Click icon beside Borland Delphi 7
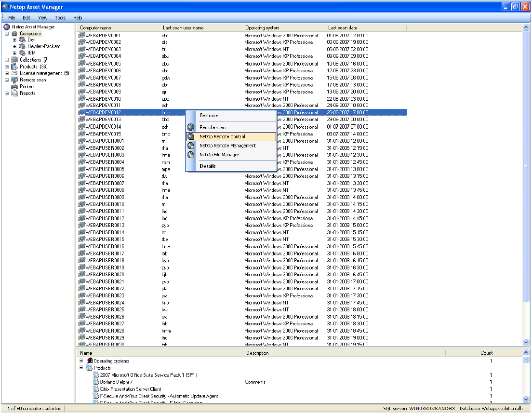The height and width of the screenshot is (414, 532). (96, 382)
